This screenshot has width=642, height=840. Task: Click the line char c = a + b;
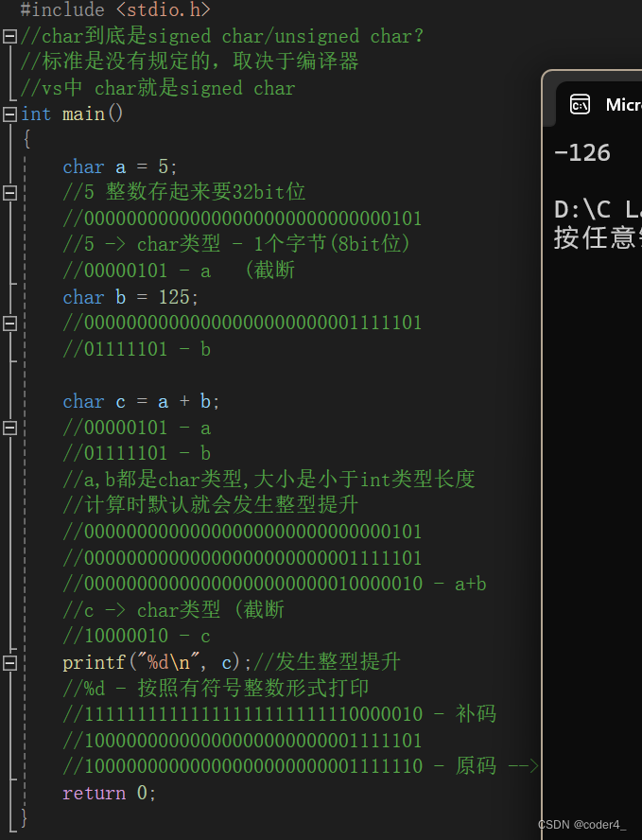pyautogui.click(x=141, y=401)
